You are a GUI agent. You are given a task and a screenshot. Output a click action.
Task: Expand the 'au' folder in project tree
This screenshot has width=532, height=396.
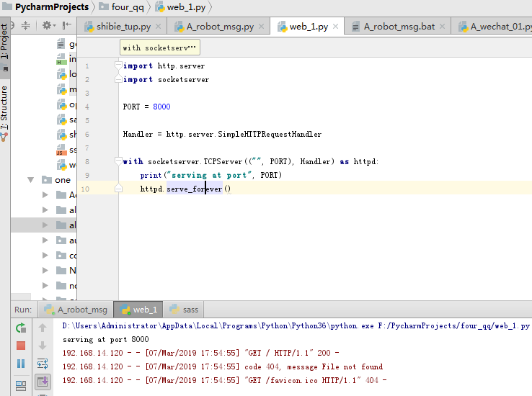pos(45,240)
